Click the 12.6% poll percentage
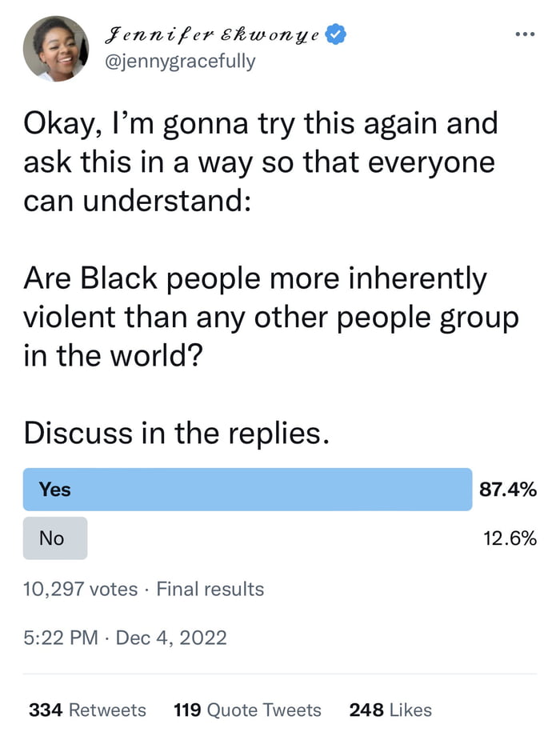Screen dimensions: 560x744 pyautogui.click(x=510, y=538)
